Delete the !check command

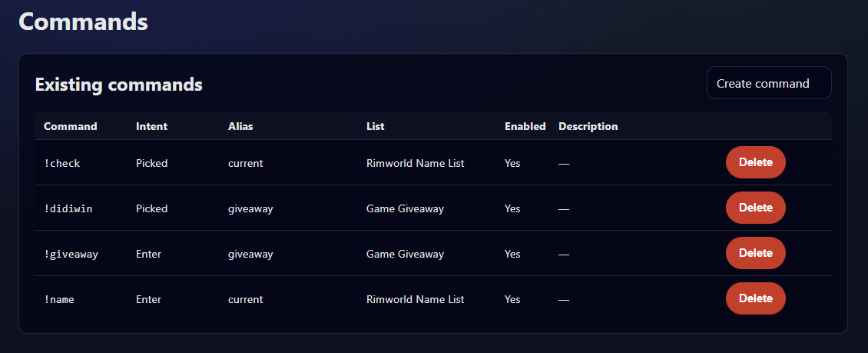(x=755, y=162)
